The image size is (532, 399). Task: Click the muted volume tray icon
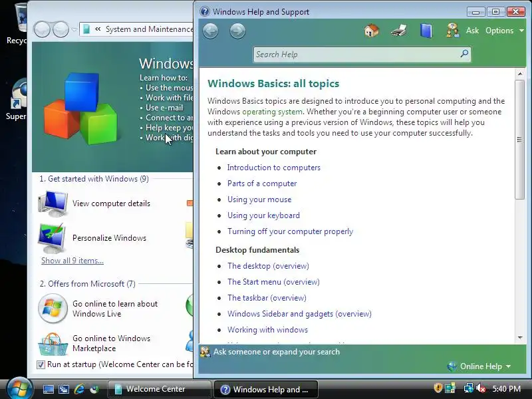click(481, 388)
